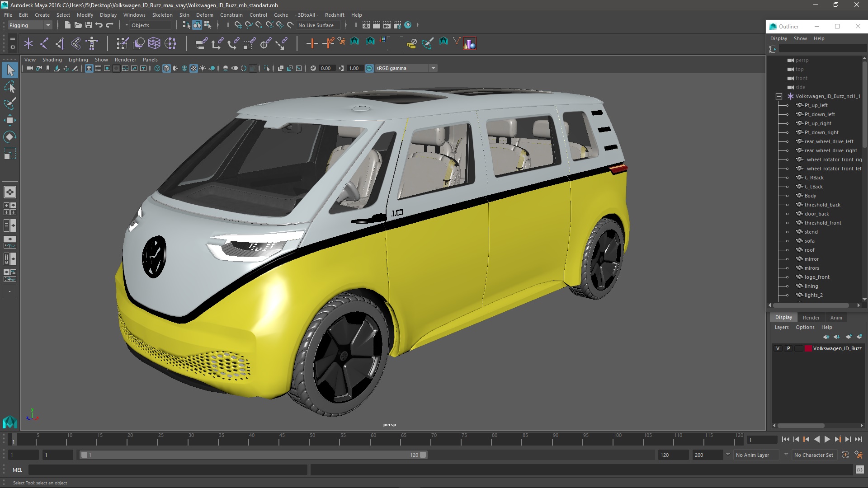
Task: Click the Undo arrow icon
Action: coord(99,25)
